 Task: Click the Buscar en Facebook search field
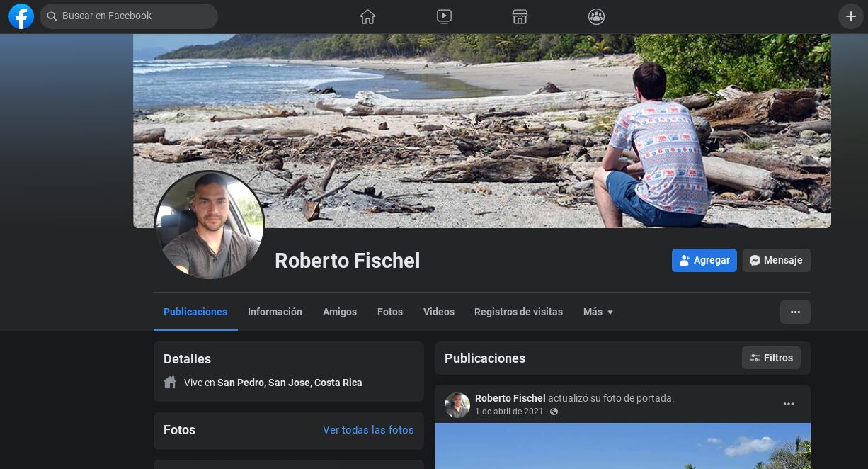click(135, 16)
